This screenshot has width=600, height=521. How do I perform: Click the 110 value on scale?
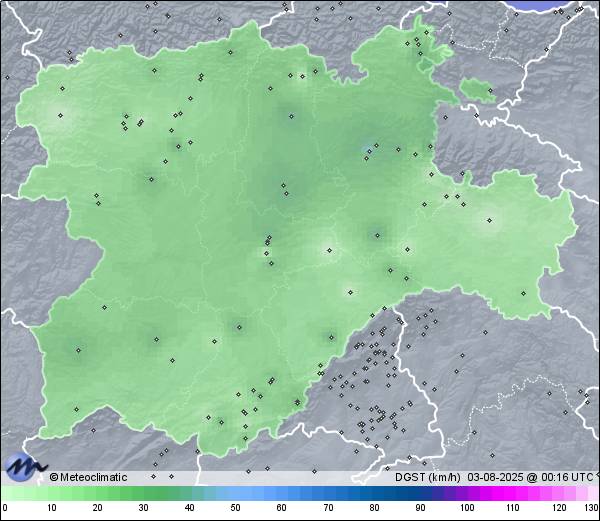point(513,508)
